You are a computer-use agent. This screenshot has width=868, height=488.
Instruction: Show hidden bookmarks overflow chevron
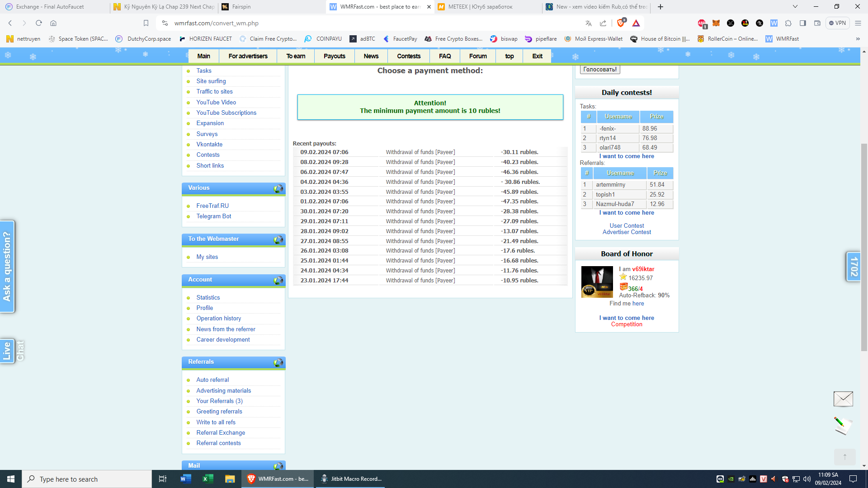click(858, 39)
